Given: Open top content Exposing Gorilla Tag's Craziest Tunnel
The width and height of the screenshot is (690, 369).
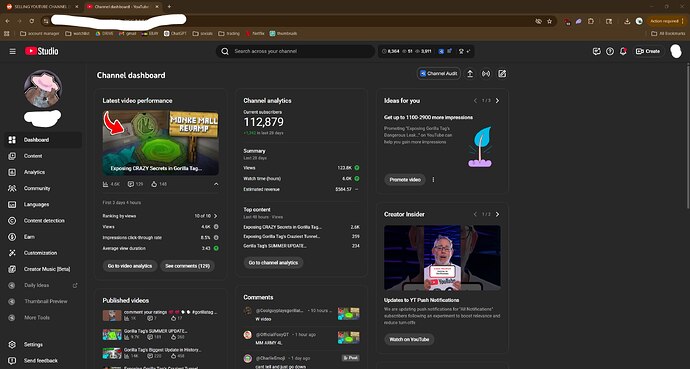Looking at the screenshot, I should coord(282,237).
